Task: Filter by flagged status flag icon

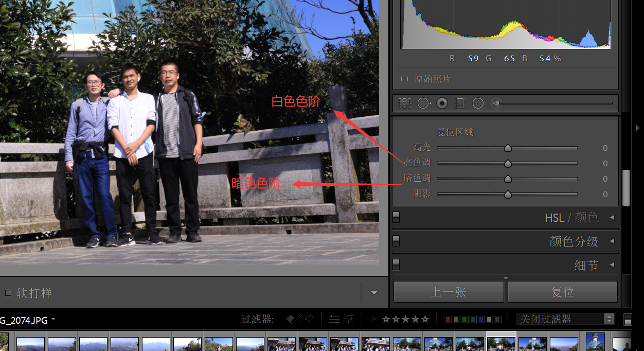Action: 290,319
